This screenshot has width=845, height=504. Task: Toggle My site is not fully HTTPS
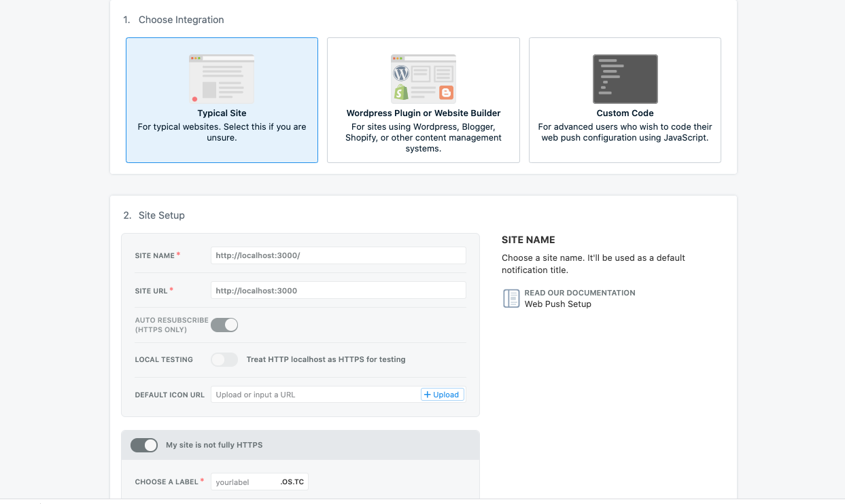pyautogui.click(x=144, y=445)
